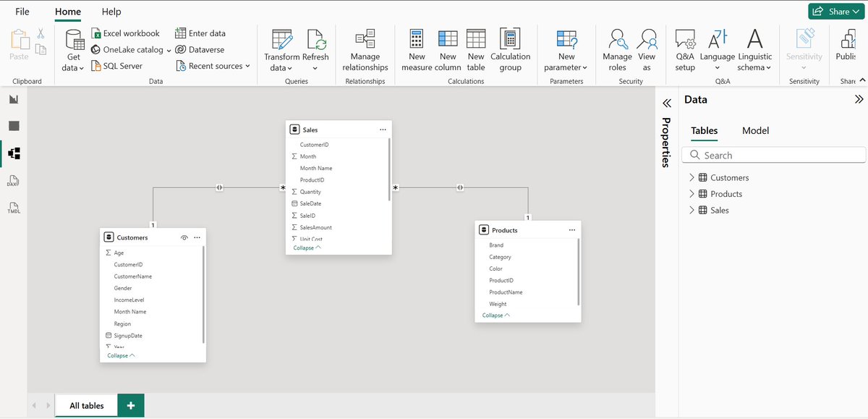This screenshot has height=419, width=868.
Task: Expand Customers in Data pane
Action: [692, 177]
